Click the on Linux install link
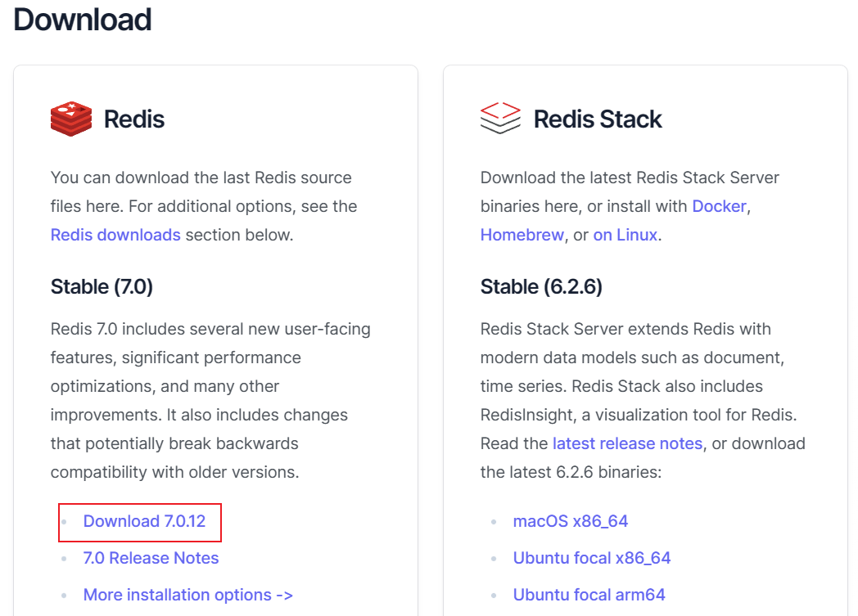 pos(625,235)
